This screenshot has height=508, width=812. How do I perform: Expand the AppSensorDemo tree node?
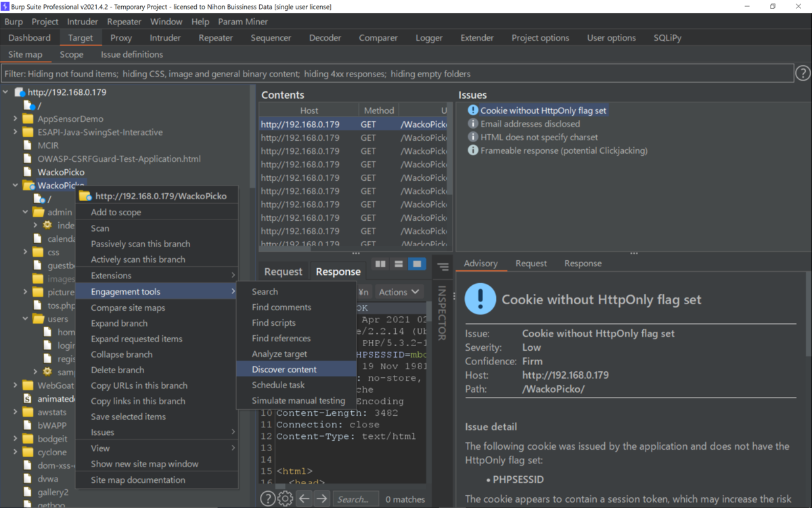pyautogui.click(x=16, y=119)
